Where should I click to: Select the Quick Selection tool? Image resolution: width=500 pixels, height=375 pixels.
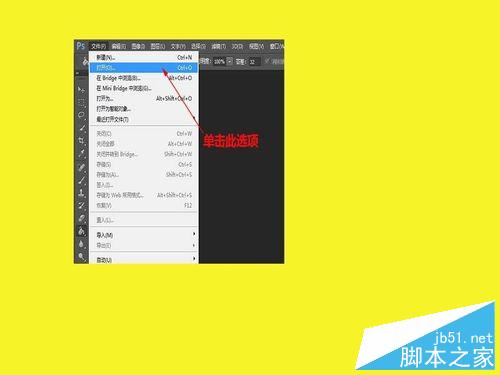point(81,128)
